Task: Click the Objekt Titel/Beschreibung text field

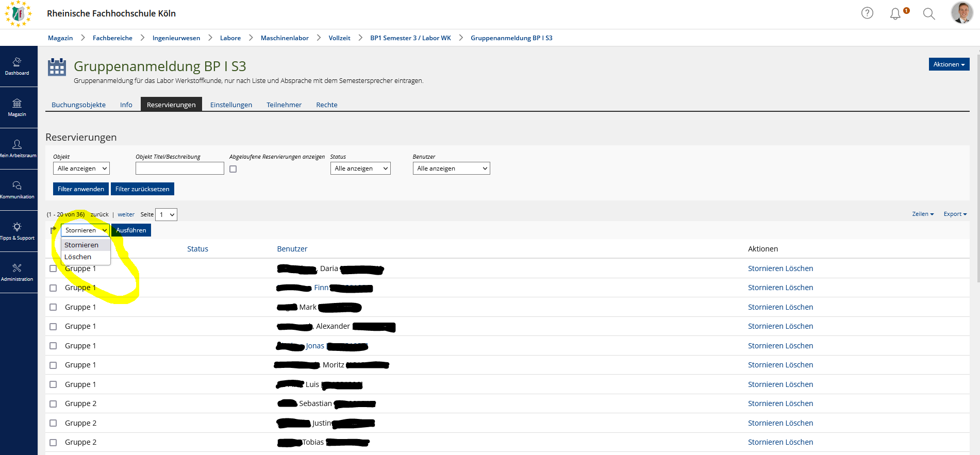Action: click(x=179, y=168)
